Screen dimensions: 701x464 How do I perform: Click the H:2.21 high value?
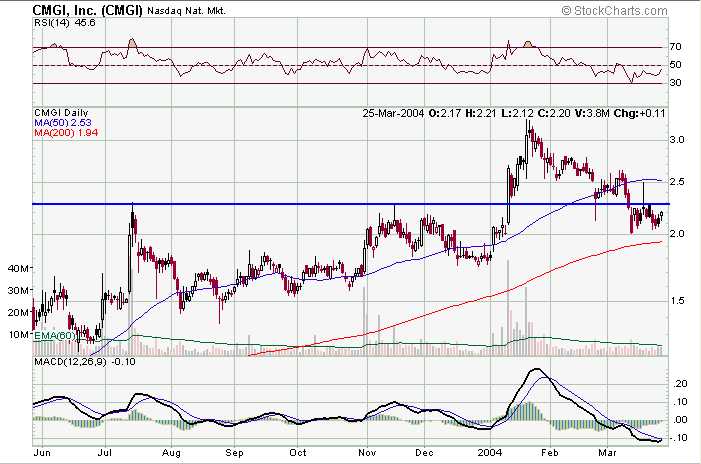pyautogui.click(x=481, y=114)
